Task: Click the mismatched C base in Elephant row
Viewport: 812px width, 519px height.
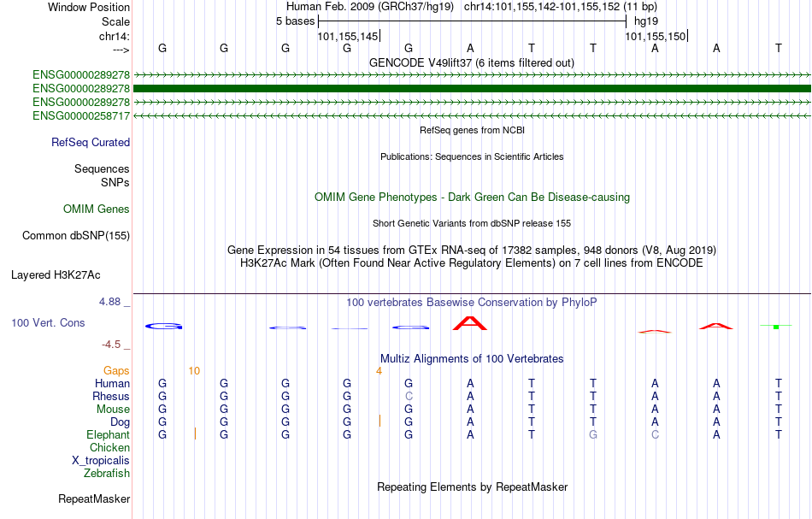Action: click(x=655, y=434)
